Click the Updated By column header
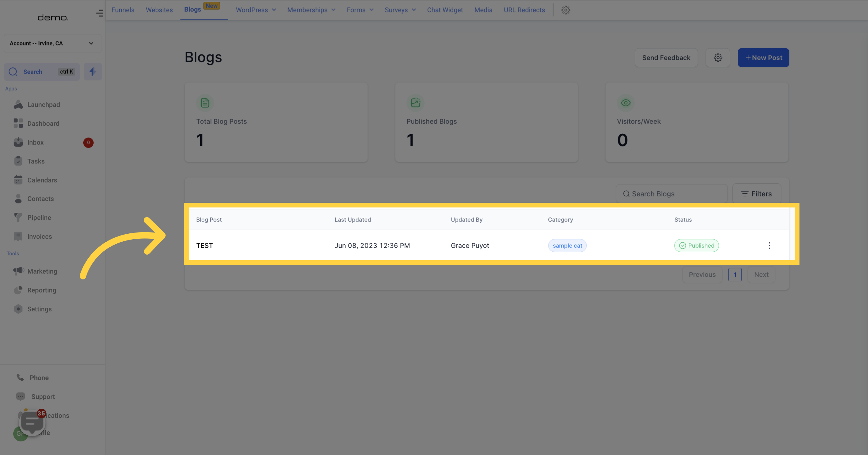The height and width of the screenshot is (455, 868). click(466, 220)
